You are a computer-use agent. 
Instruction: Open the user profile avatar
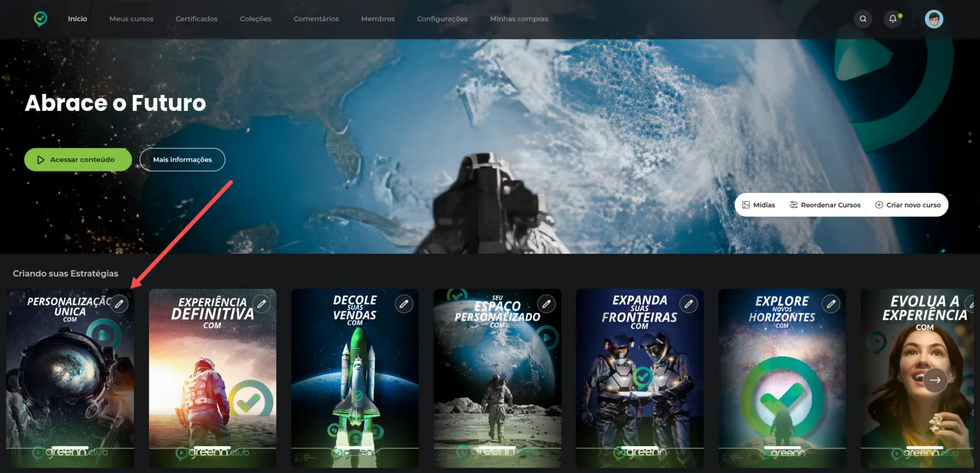click(x=934, y=19)
